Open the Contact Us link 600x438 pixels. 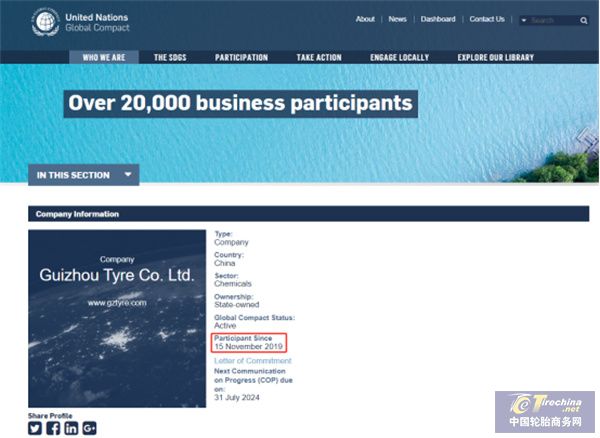(x=487, y=19)
